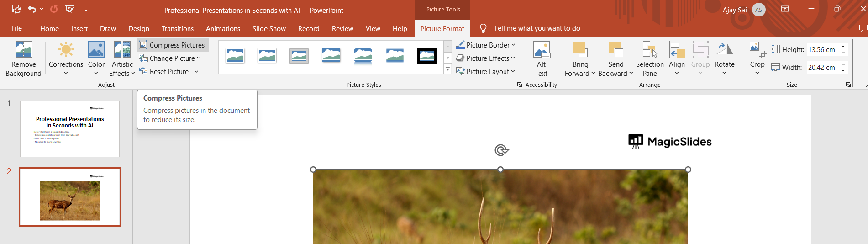Open Ribbon Display Options icon
The height and width of the screenshot is (244, 868).
785,9
